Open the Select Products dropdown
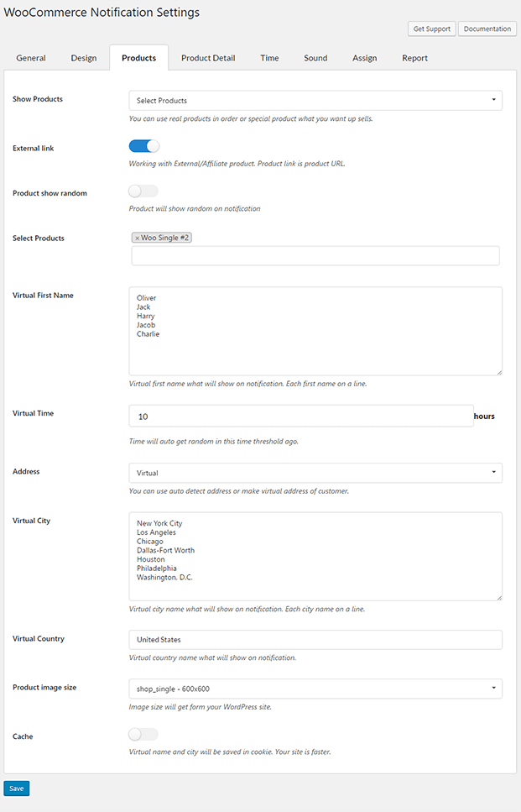Viewport: 521px width, 812px height. [x=315, y=99]
